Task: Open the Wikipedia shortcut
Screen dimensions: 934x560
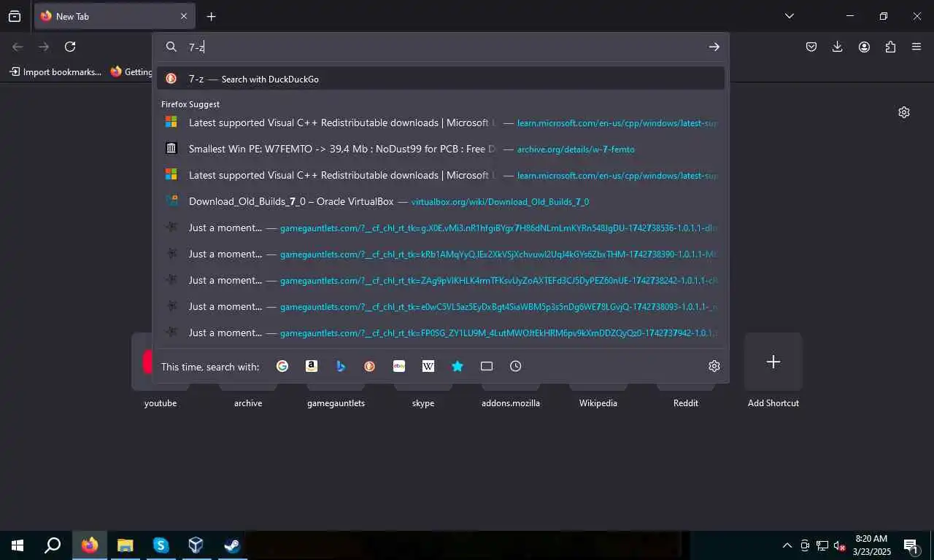Action: pos(598,402)
